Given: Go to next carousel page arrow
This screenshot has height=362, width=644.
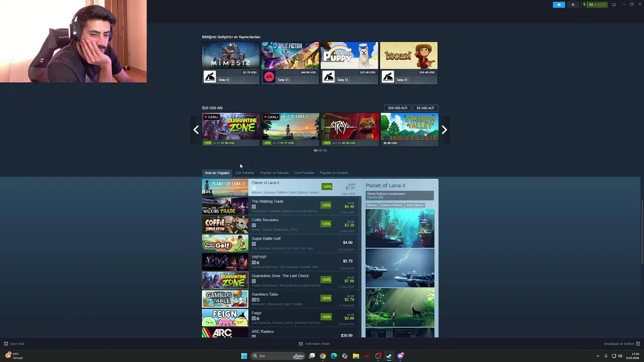Looking at the screenshot, I should tap(444, 130).
